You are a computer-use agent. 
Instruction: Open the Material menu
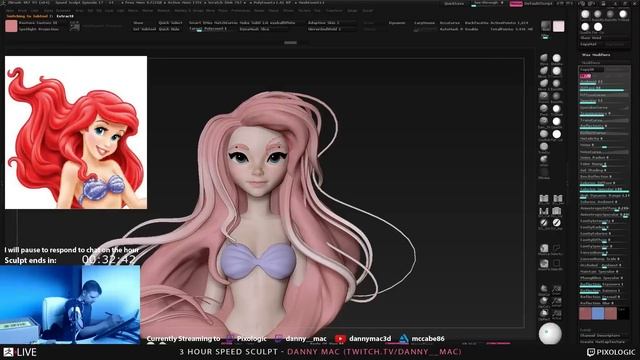click(x=163, y=11)
